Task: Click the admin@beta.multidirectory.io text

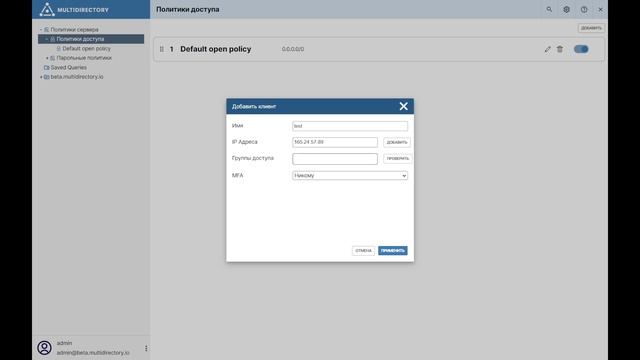Action: [x=93, y=353]
